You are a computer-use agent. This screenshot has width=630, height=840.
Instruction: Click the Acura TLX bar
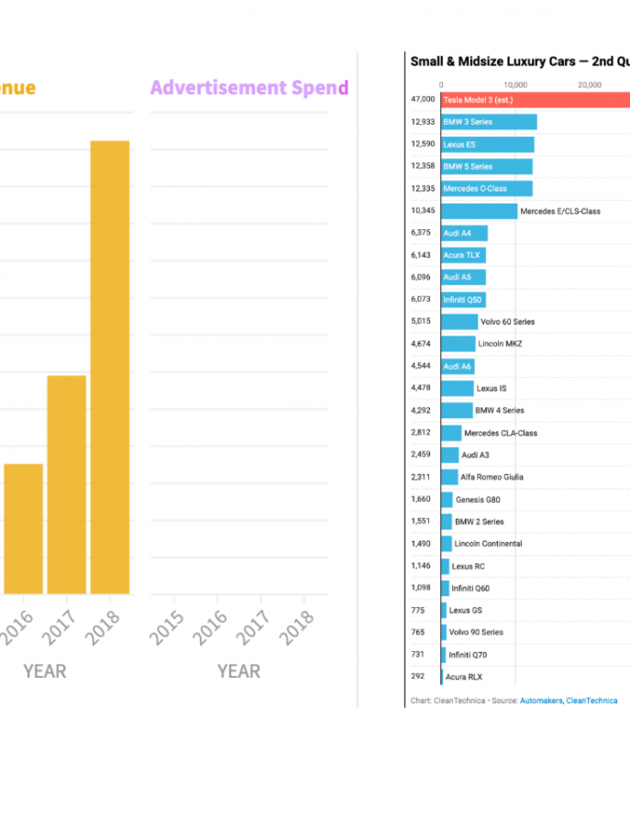point(463,255)
